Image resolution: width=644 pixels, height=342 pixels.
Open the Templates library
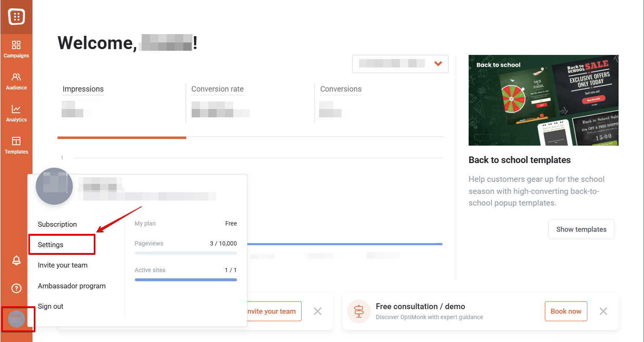pos(16,145)
